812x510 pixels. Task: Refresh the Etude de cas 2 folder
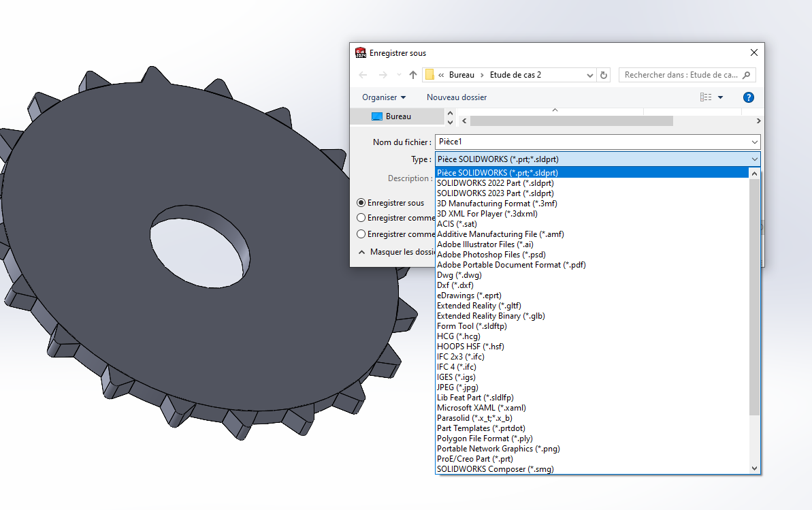pos(603,75)
